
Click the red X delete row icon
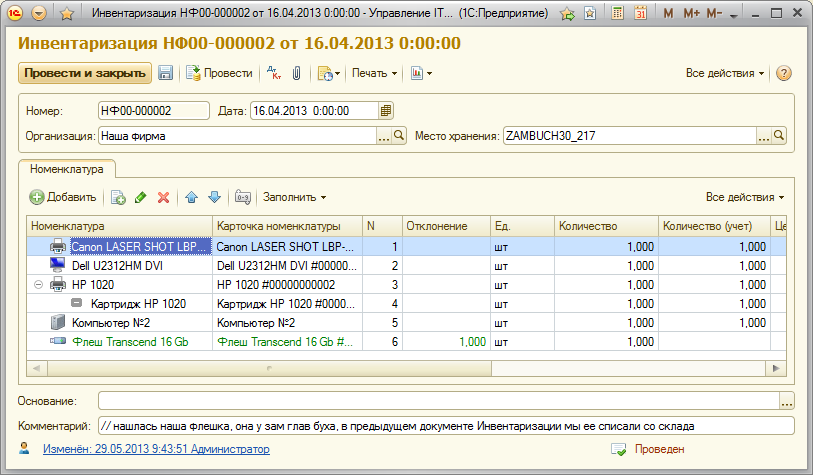[163, 197]
